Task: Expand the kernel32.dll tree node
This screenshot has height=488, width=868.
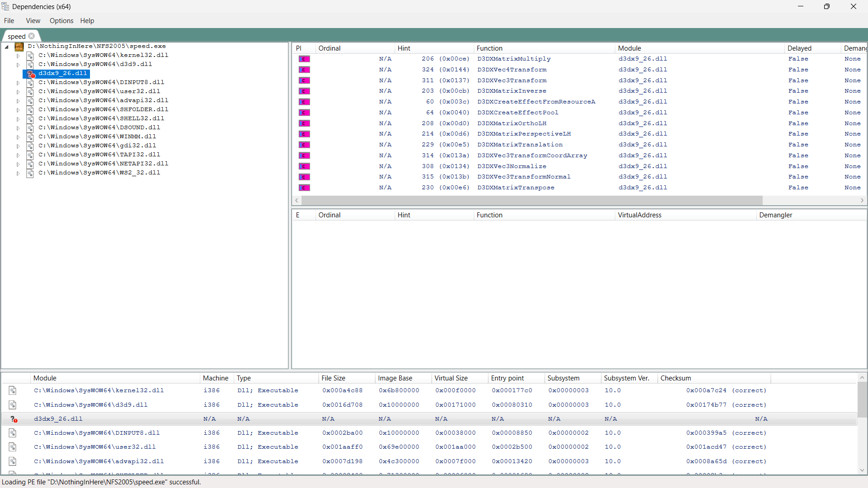Action: (x=18, y=56)
